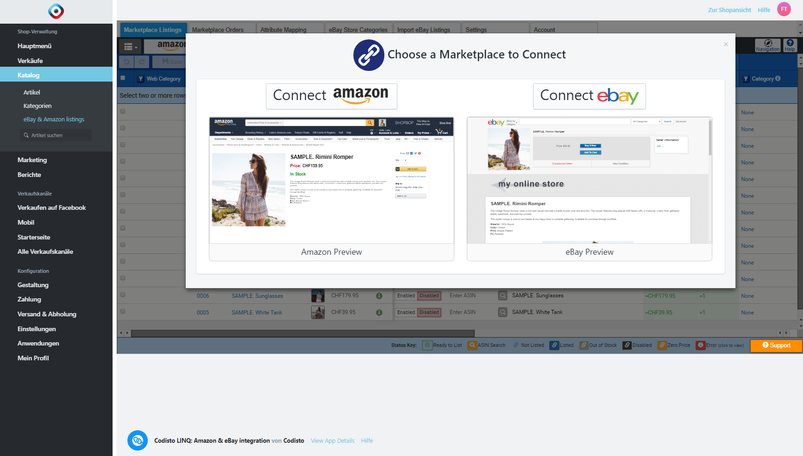
Task: Toggle checkbox for SAMPLE. White Tank row
Action: coord(123,312)
